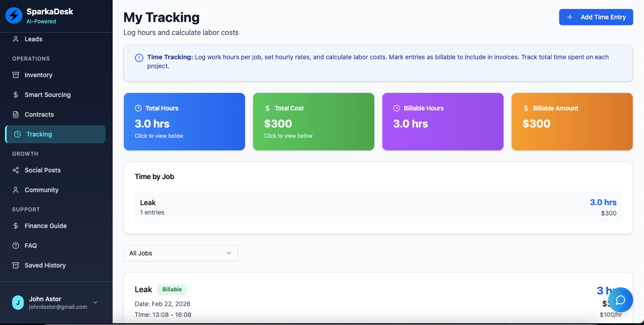
Task: Click the Add Time Entry button
Action: click(x=596, y=17)
